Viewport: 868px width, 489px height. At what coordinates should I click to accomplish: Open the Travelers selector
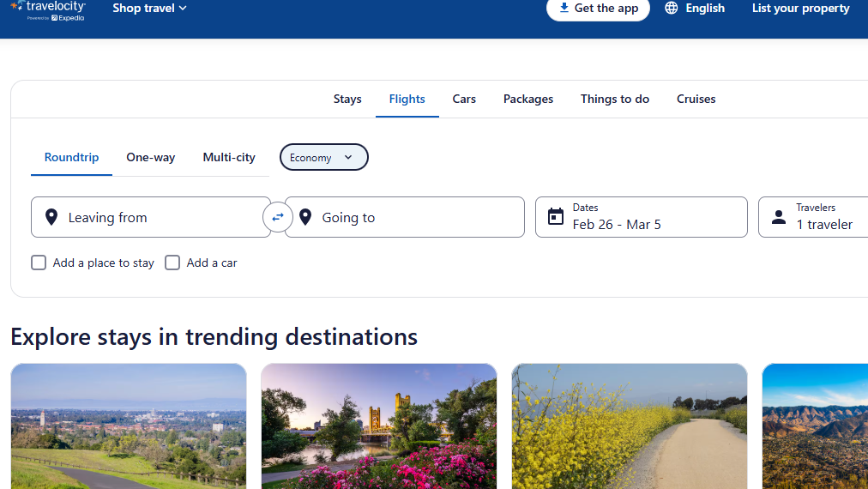click(812, 217)
